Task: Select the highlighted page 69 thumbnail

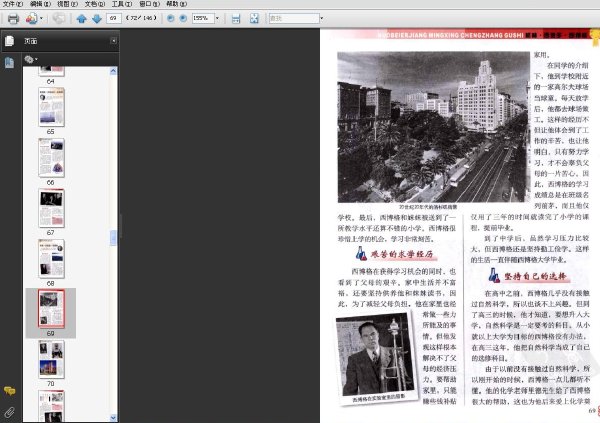Action: click(51, 309)
